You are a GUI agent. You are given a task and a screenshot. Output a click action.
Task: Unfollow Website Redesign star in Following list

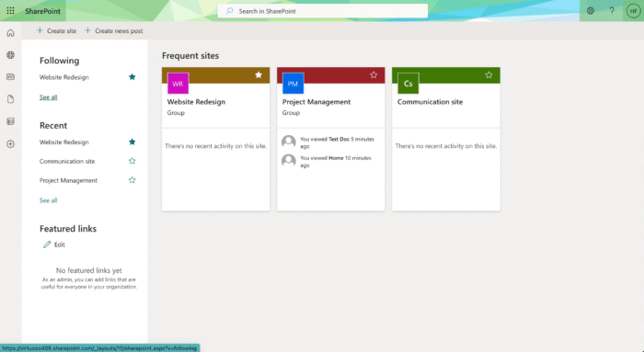132,76
